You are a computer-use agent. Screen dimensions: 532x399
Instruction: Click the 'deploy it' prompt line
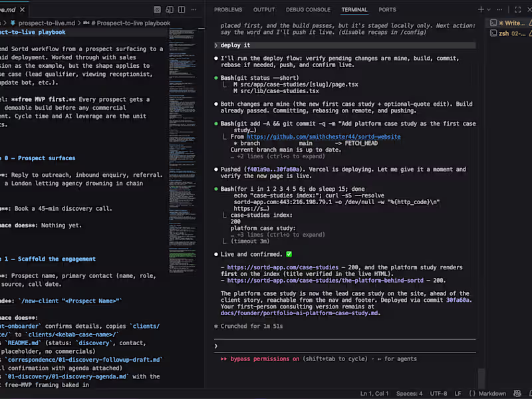pyautogui.click(x=344, y=45)
